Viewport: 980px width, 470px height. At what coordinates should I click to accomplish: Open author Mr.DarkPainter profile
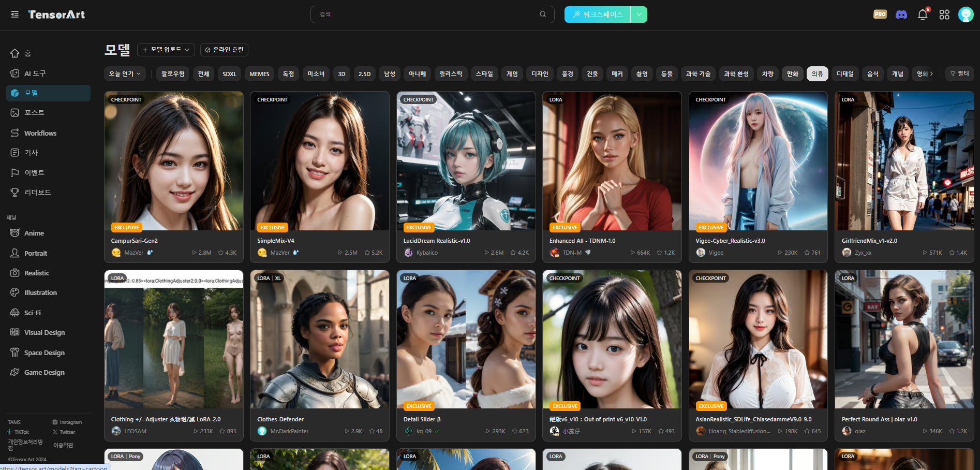[289, 431]
